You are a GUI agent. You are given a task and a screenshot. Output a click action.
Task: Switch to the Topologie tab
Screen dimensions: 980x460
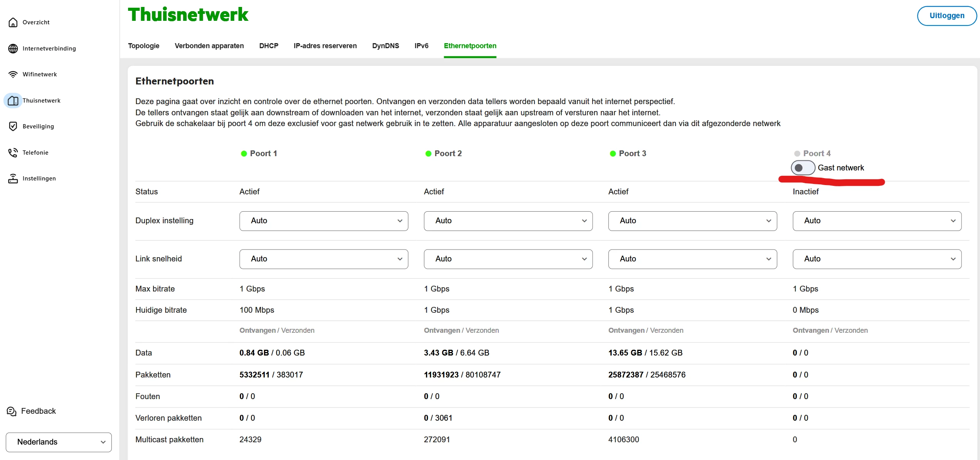pos(143,46)
